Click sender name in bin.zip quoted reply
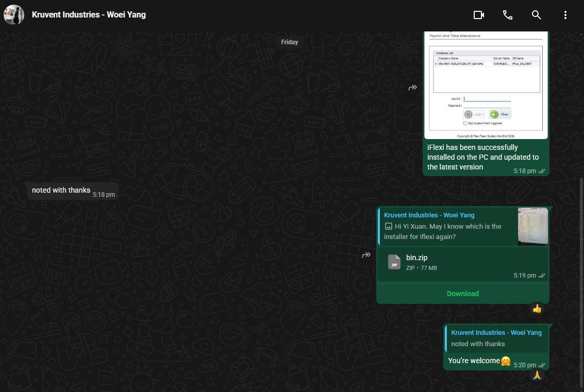 pos(429,215)
